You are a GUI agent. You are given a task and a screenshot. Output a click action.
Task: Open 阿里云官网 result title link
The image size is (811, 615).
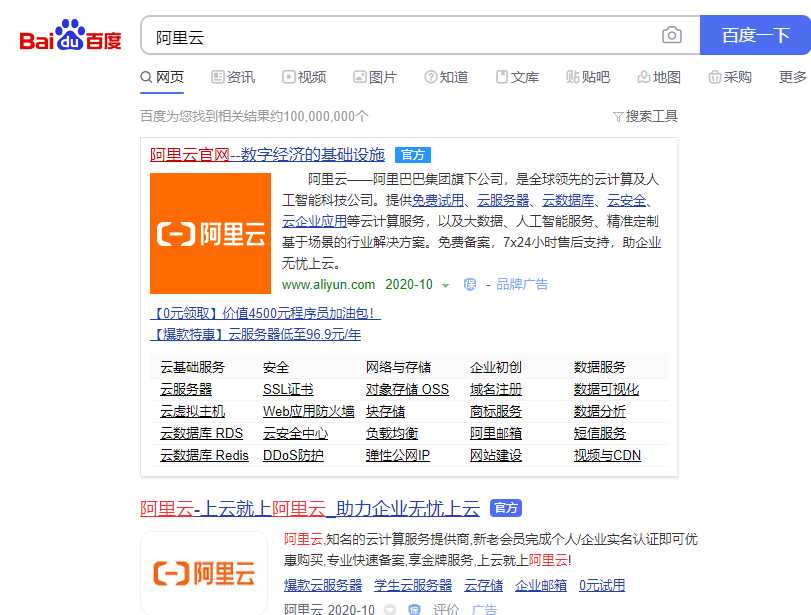tap(267, 155)
